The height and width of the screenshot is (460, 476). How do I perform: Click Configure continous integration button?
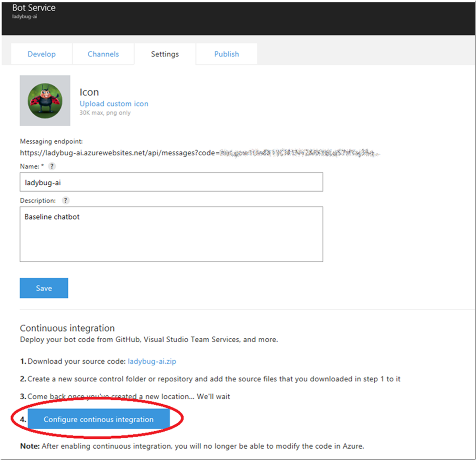(99, 419)
